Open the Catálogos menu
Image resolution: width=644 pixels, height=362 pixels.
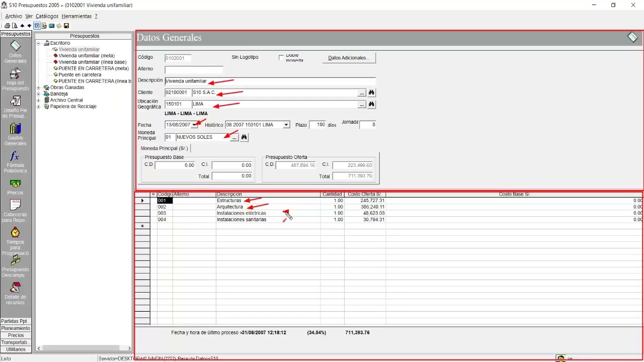click(x=47, y=16)
